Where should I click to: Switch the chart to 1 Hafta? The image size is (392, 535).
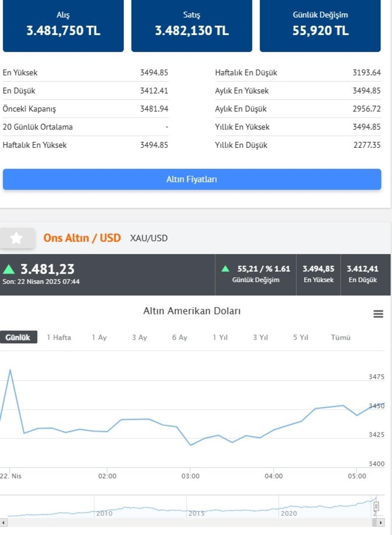(59, 337)
